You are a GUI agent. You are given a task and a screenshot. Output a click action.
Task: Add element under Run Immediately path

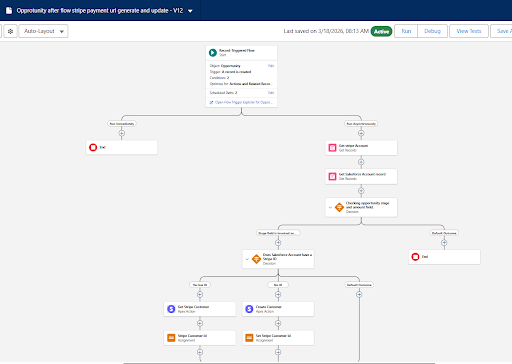(122, 133)
